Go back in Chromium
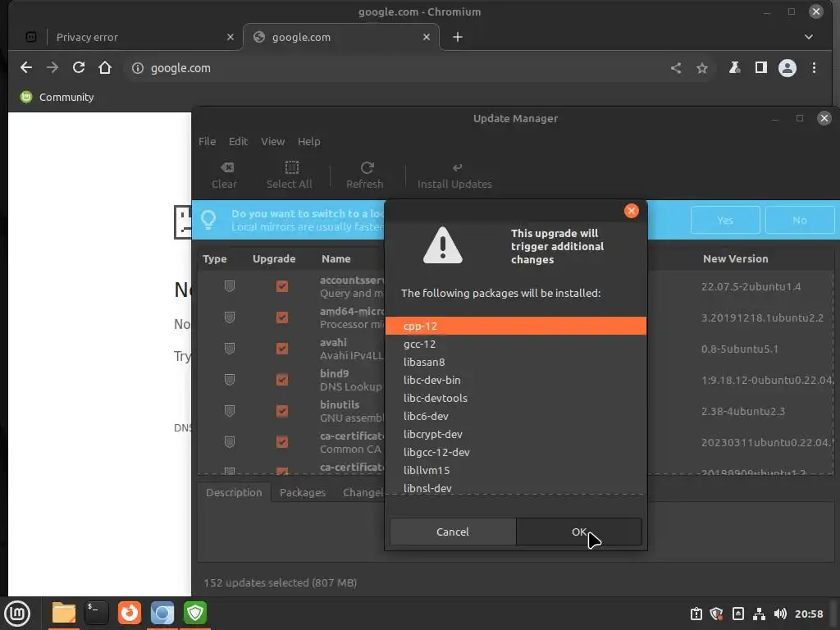The width and height of the screenshot is (840, 630). (x=25, y=67)
